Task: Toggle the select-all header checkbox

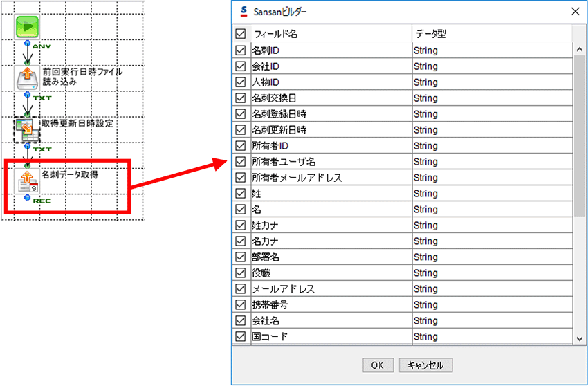Action: [x=240, y=34]
